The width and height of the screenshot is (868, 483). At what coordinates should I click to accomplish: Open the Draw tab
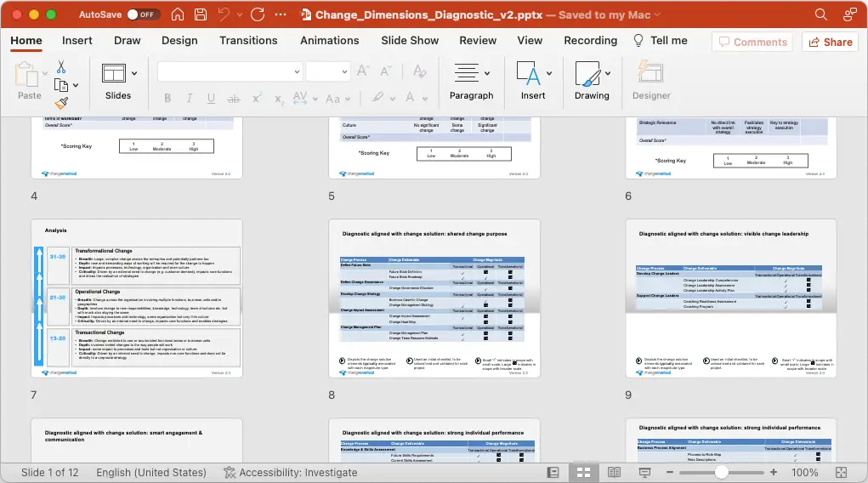128,41
